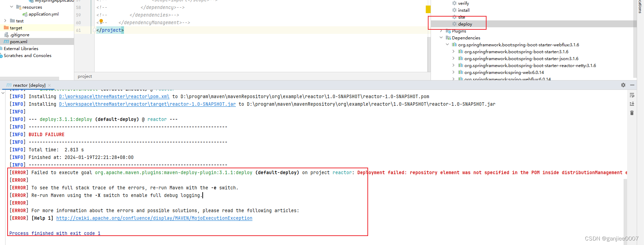Open Run panel settings gear
This screenshot has width=644, height=245.
[623, 85]
